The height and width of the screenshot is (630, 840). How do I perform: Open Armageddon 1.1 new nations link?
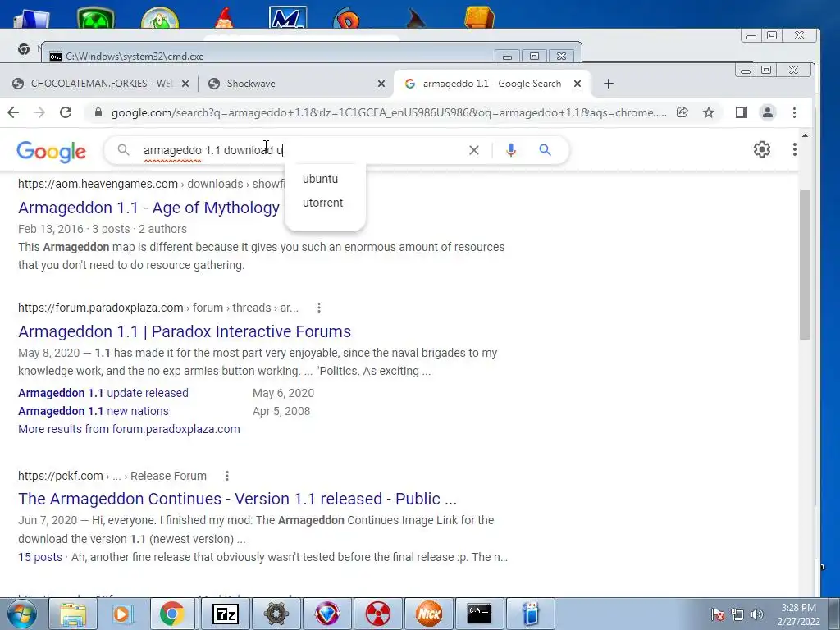tap(94, 411)
